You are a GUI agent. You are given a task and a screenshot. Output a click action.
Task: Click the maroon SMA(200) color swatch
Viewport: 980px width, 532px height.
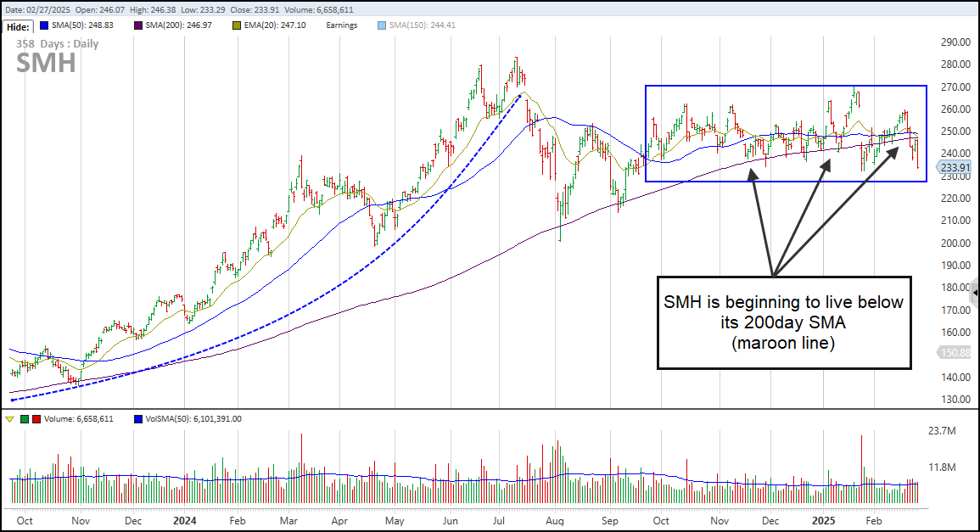pyautogui.click(x=137, y=25)
